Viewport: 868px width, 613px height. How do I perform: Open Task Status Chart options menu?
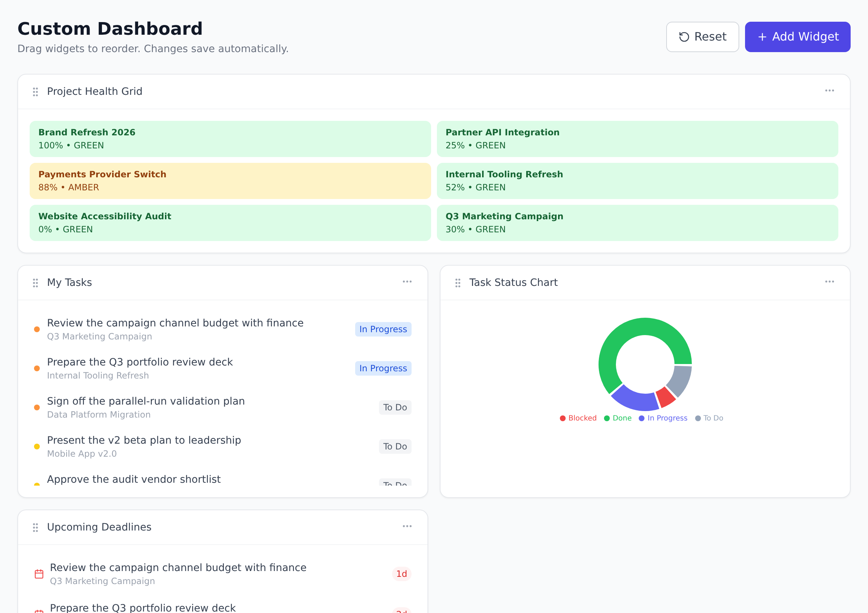(x=829, y=282)
